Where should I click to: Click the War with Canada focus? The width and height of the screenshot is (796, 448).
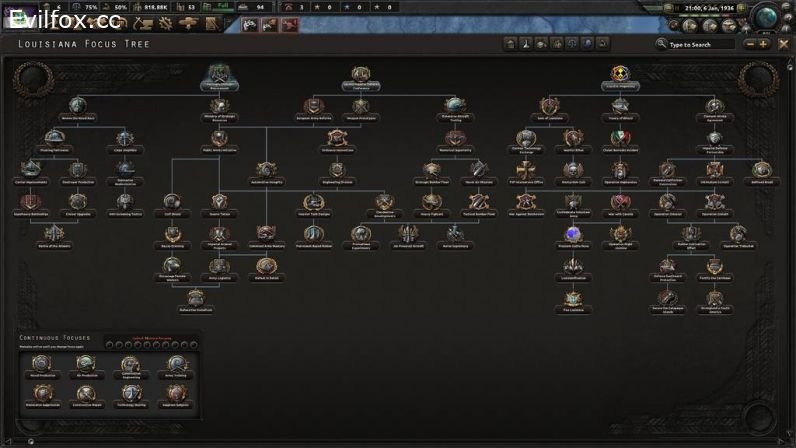(x=620, y=201)
